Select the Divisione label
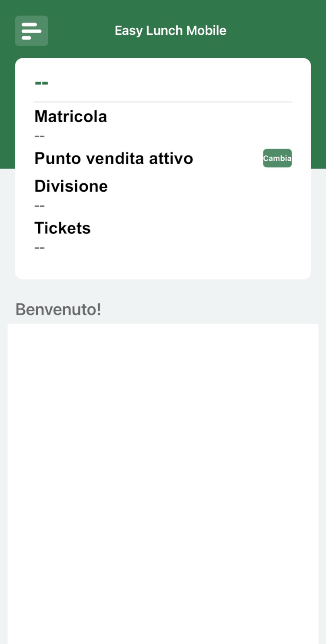Image resolution: width=326 pixels, height=644 pixels. click(x=71, y=186)
